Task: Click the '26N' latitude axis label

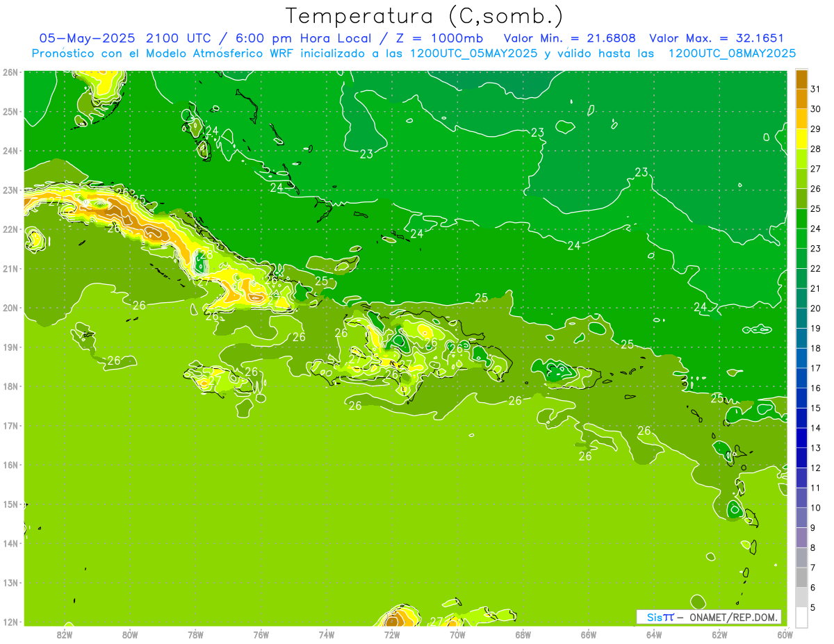Action: click(x=10, y=72)
